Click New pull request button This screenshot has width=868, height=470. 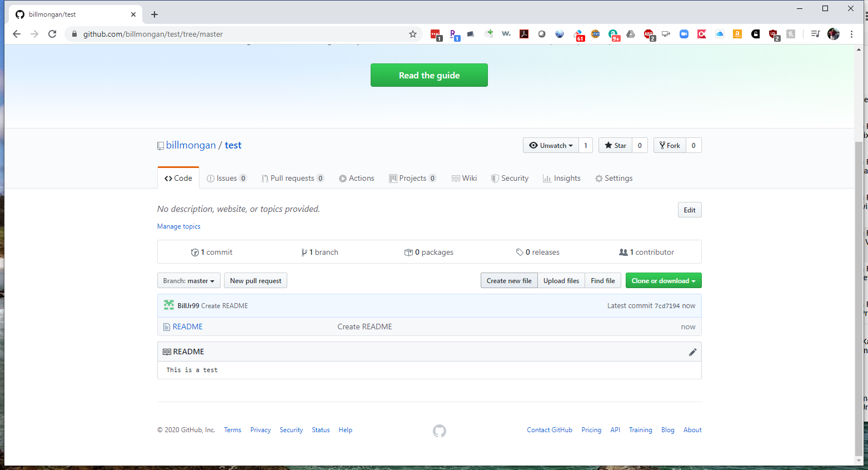pyautogui.click(x=256, y=280)
